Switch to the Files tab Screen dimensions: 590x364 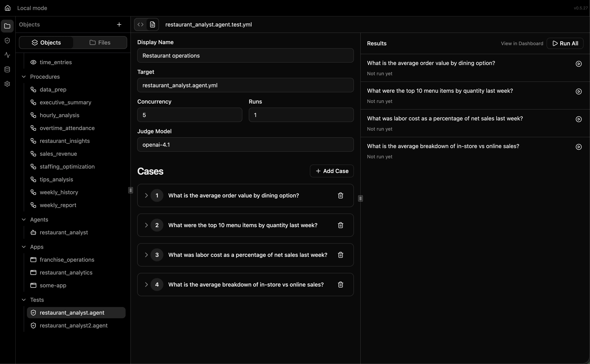coord(100,42)
